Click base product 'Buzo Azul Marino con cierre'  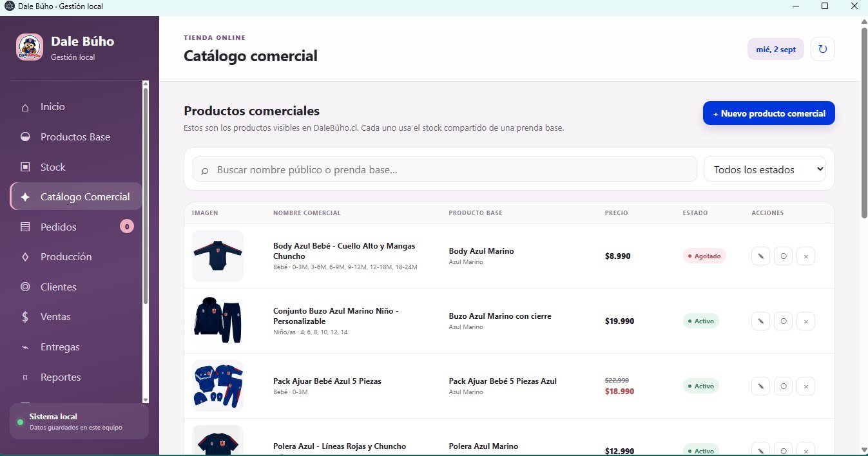[500, 316]
